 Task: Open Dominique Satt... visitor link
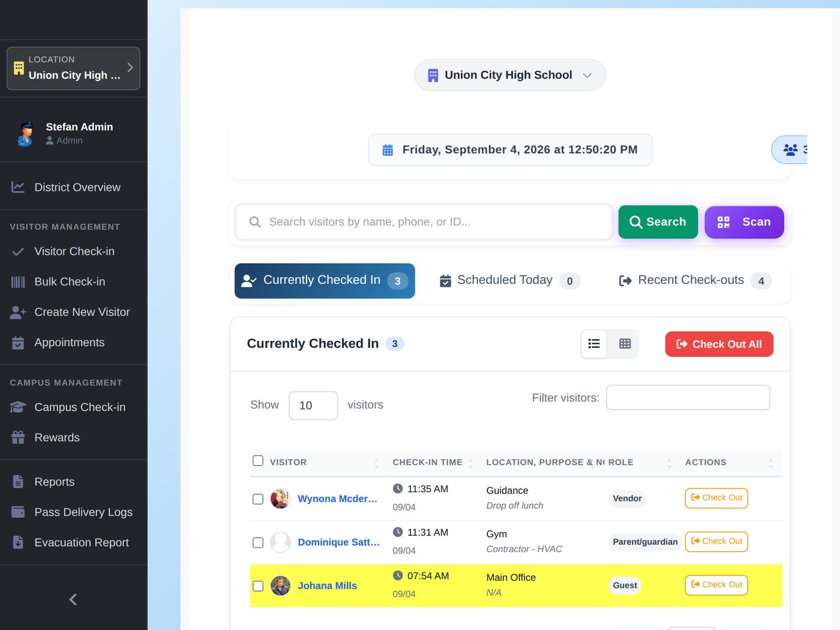338,542
